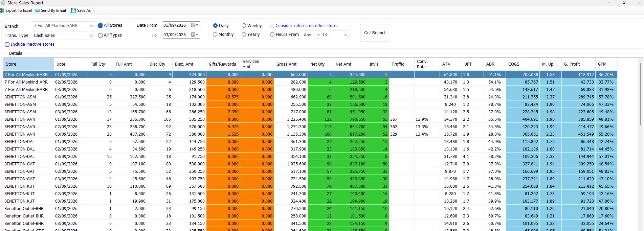Sort by the Net Amt column header
Viewport: 644px width, 231px height.
tap(350, 64)
